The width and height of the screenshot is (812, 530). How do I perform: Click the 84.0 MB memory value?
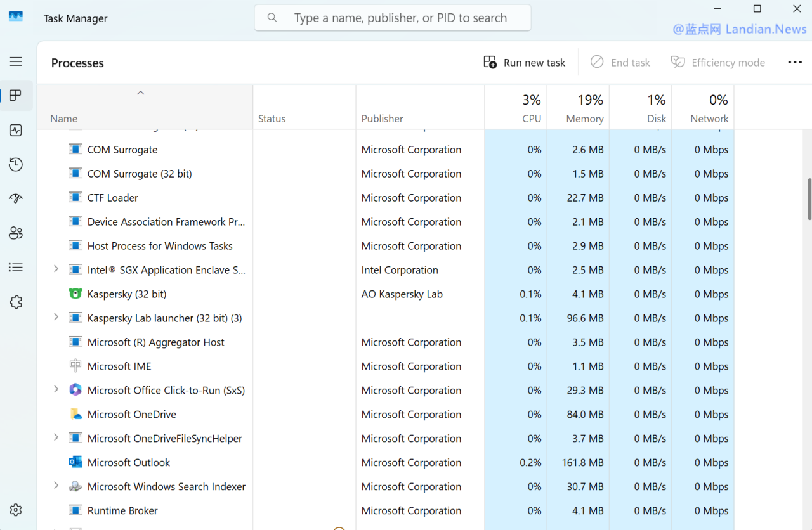[586, 415]
